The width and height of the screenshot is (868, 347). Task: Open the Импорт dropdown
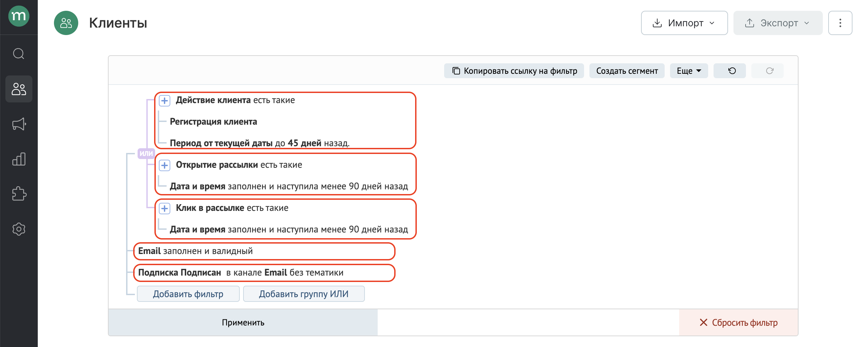[x=684, y=23]
